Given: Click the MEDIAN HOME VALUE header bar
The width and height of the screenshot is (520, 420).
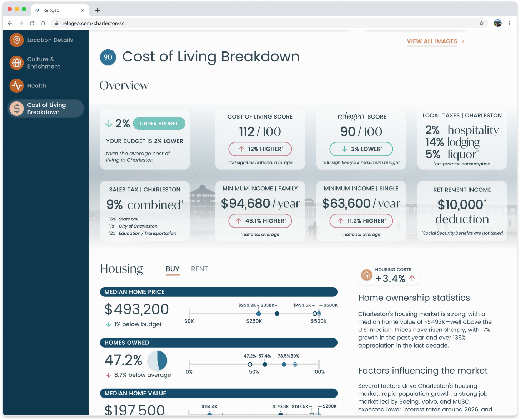Looking at the screenshot, I should 219,393.
